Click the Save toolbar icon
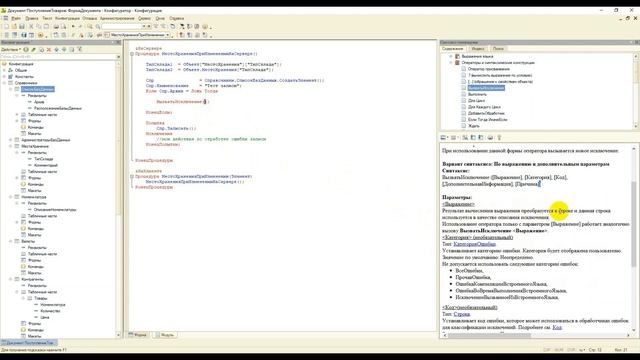This screenshot has width=640, height=360. 22,27
